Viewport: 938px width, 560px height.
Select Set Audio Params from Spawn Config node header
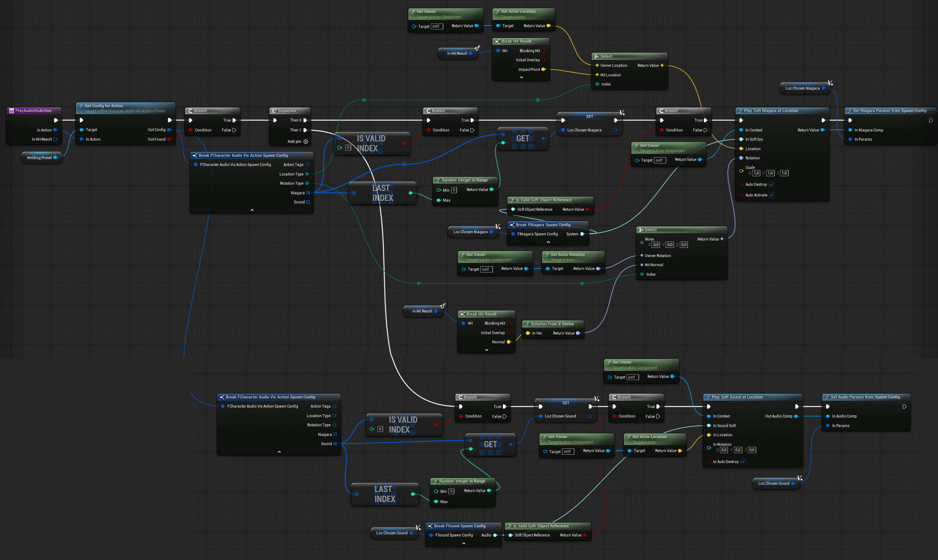[865, 397]
